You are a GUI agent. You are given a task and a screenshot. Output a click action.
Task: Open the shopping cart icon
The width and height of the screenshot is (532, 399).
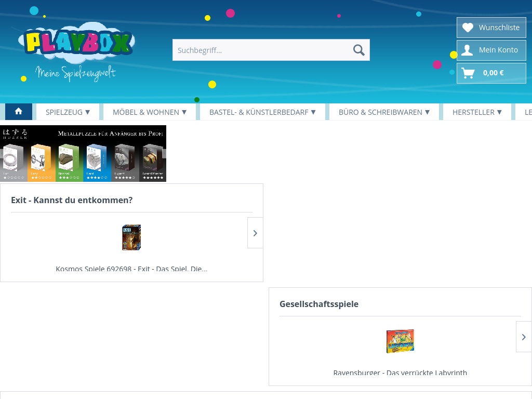(468, 73)
